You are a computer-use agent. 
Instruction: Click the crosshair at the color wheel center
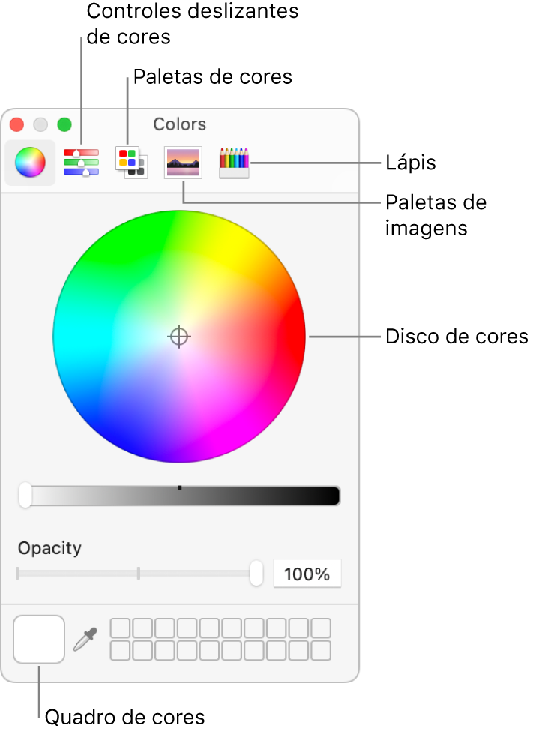(x=179, y=337)
